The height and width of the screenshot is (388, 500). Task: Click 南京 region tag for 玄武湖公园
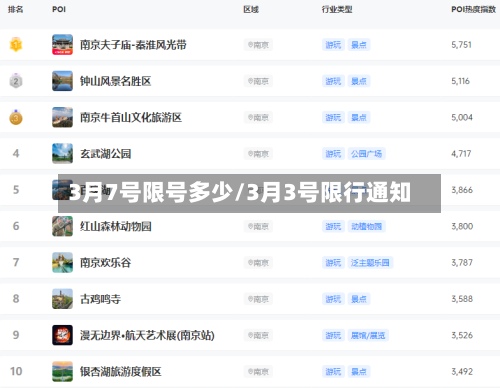pos(258,154)
